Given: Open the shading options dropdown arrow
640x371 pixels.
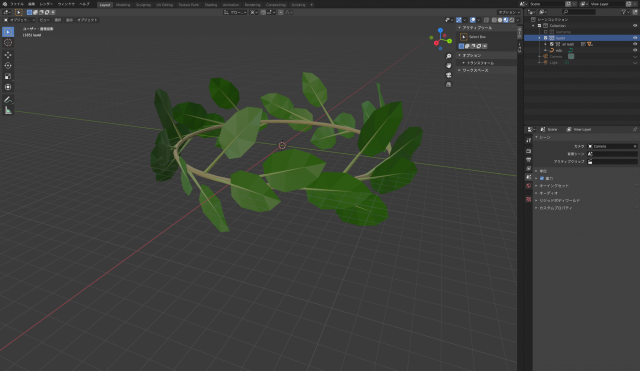Looking at the screenshot, I should point(518,20).
